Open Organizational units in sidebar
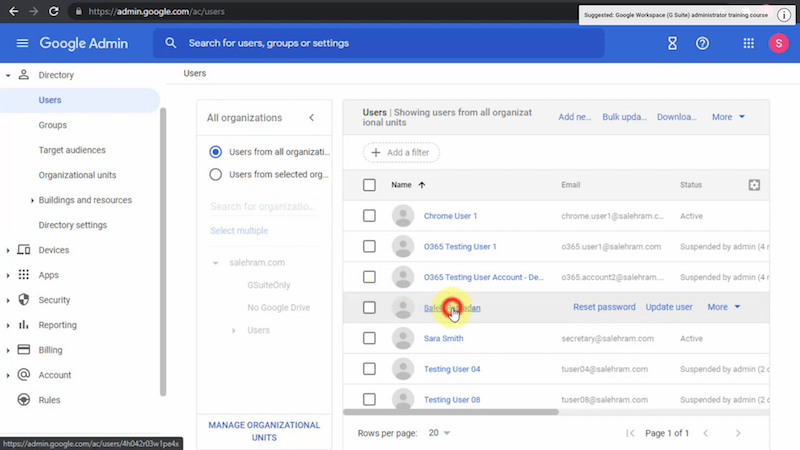The image size is (800, 450). click(78, 175)
